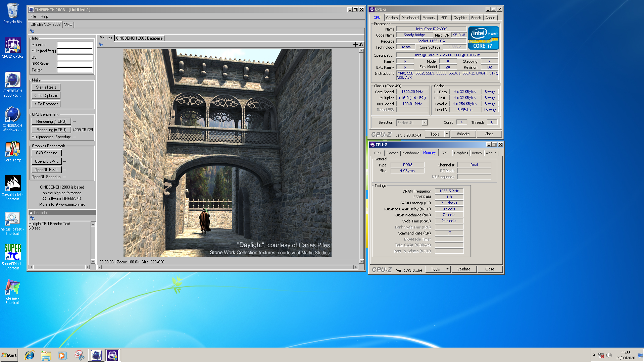Click the move cross icon above render

[x=355, y=44]
